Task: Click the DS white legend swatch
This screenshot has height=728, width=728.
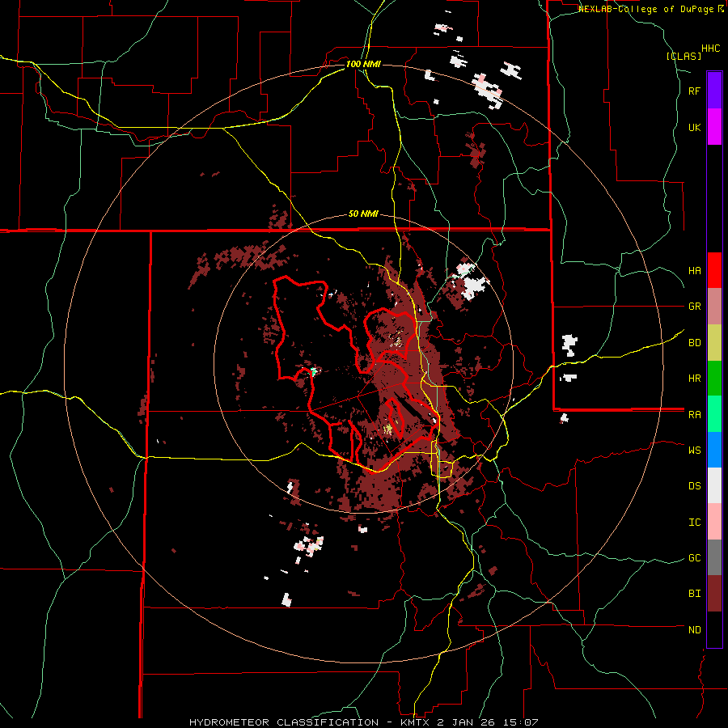Action: (x=714, y=485)
